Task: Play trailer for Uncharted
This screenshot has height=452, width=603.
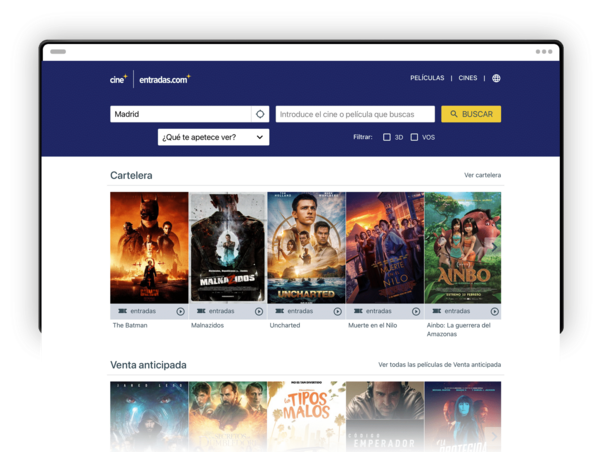Action: [x=337, y=311]
